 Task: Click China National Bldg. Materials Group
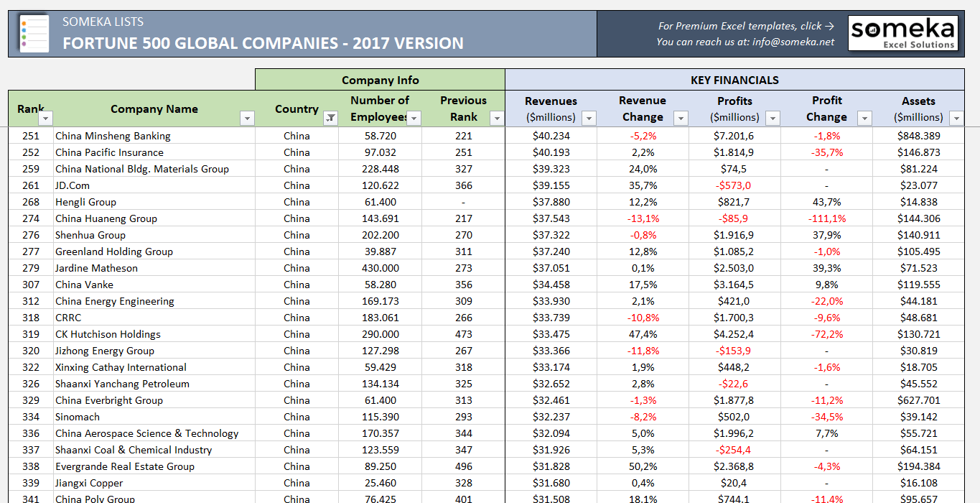[154, 169]
